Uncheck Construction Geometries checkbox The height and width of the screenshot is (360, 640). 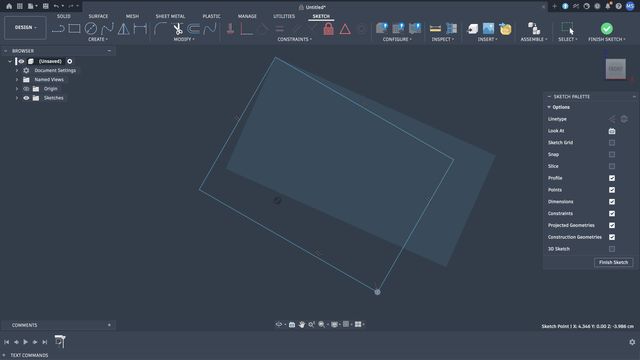pyautogui.click(x=611, y=237)
